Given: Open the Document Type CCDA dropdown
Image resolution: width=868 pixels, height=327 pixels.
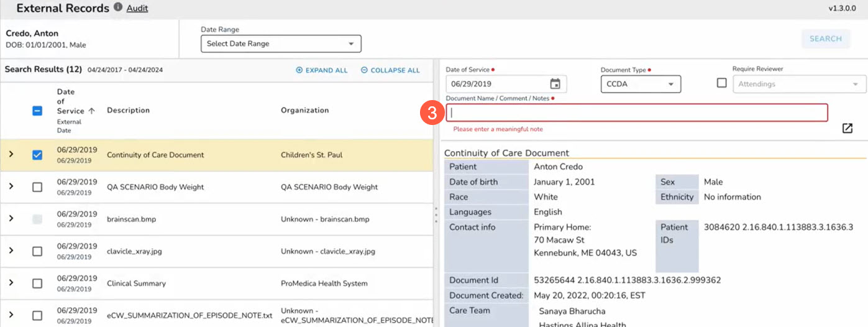Looking at the screenshot, I should tap(640, 84).
